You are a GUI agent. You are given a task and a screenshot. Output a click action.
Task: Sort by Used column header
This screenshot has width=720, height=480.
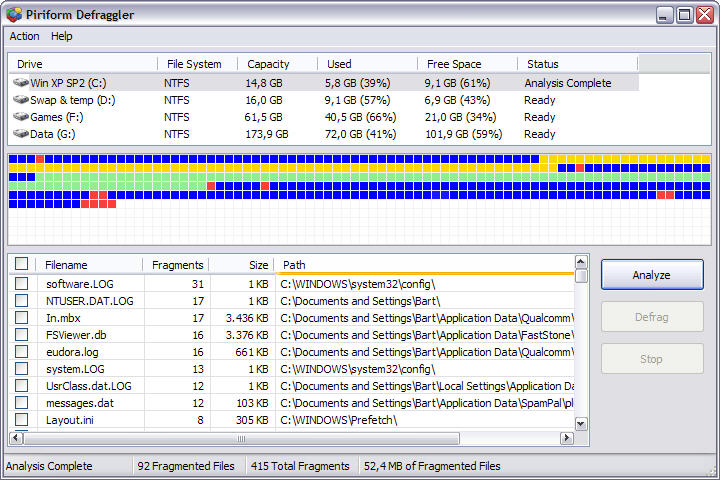click(x=367, y=64)
